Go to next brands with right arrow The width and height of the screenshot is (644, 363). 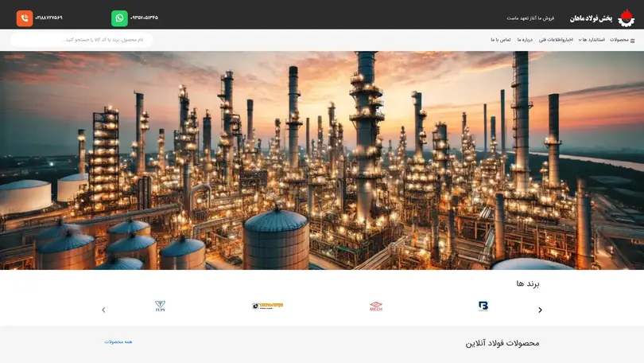click(540, 310)
